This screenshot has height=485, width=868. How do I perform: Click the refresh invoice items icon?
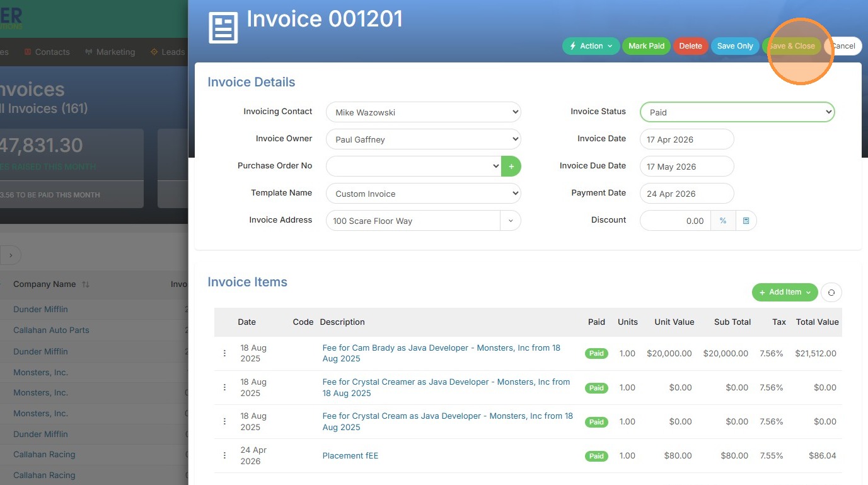831,292
